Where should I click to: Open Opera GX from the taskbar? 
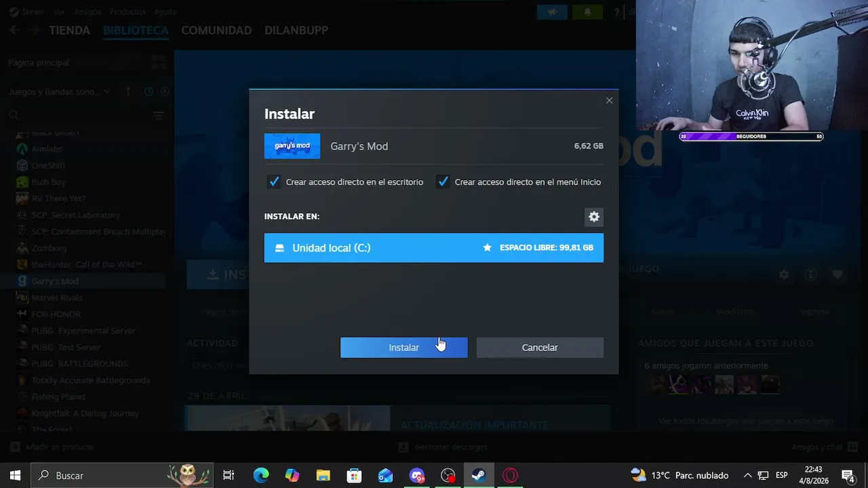click(x=510, y=475)
